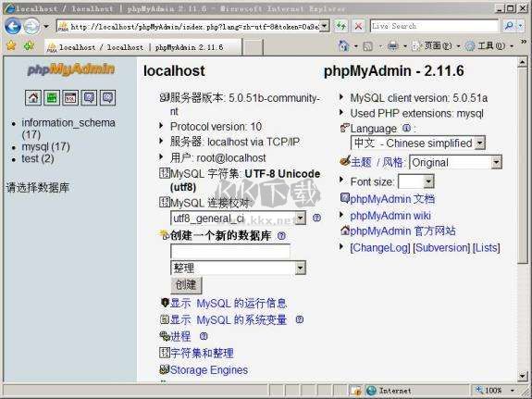Click the new database name input field

pos(230,252)
